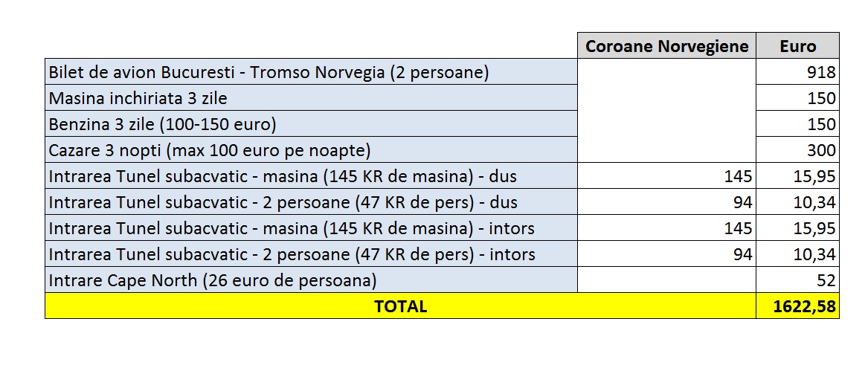Image resolution: width=868 pixels, height=365 pixels.
Task: Click the Euro column header cell
Action: pos(797,46)
